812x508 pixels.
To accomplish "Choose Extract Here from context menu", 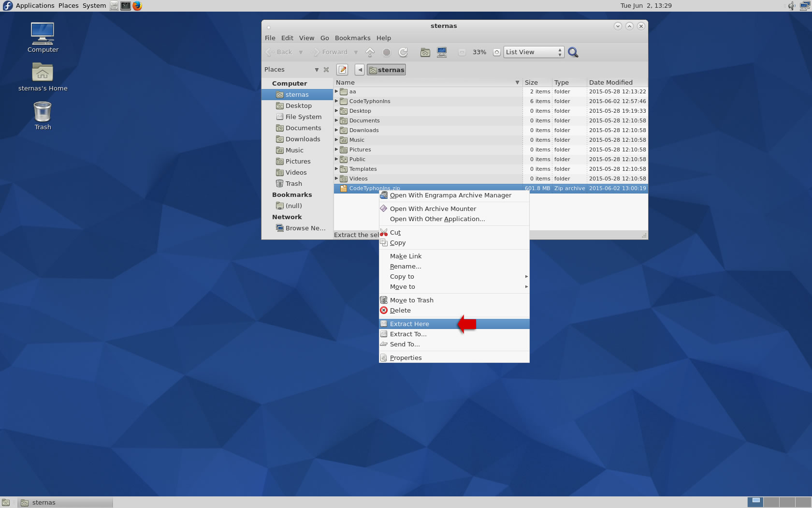I will 454,324.
